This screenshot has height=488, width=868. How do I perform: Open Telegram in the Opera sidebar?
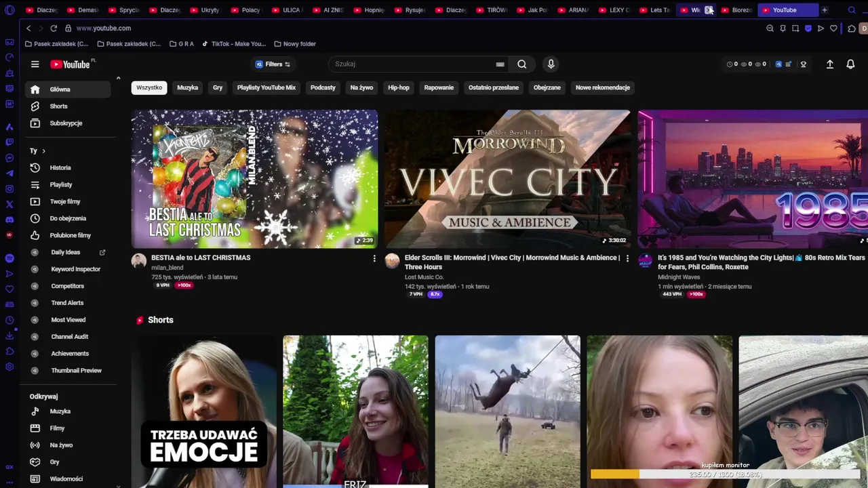(x=9, y=174)
